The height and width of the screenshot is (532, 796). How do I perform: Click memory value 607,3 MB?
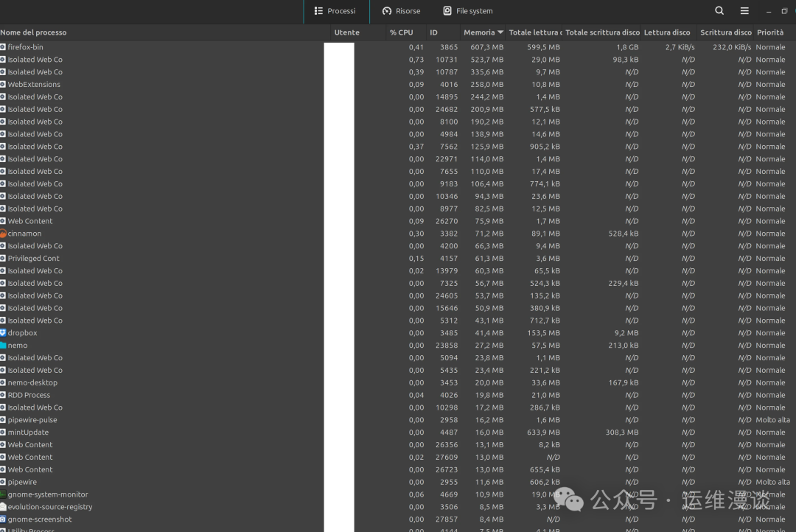487,47
